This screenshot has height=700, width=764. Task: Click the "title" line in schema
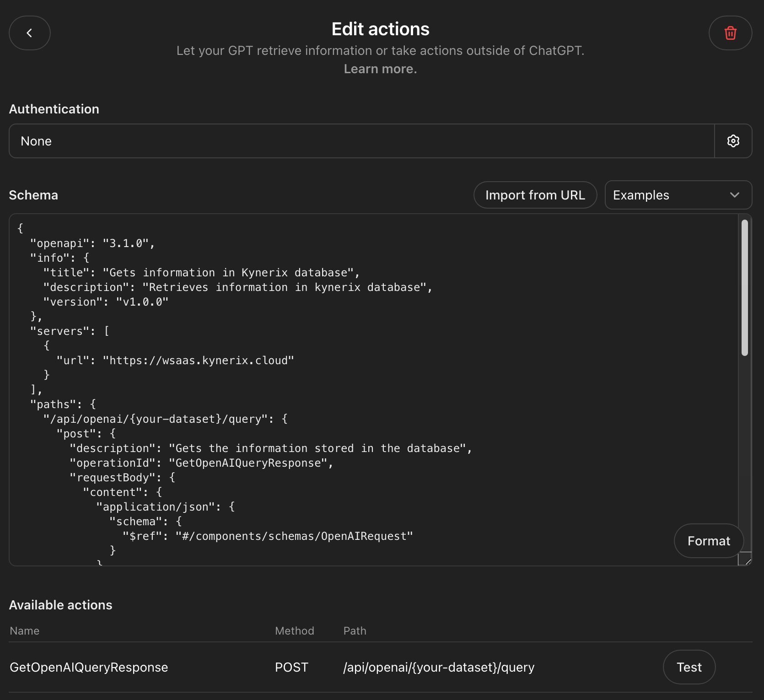(x=201, y=273)
